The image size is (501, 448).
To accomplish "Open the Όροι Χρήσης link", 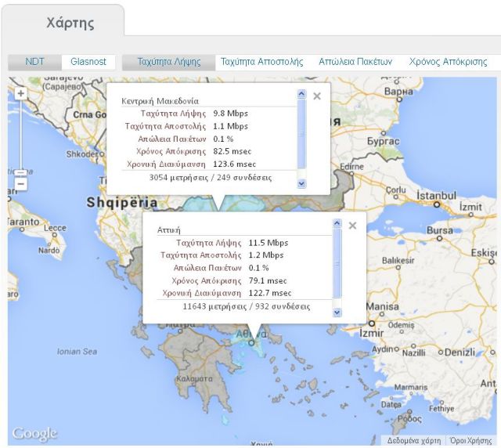I will pos(471,441).
